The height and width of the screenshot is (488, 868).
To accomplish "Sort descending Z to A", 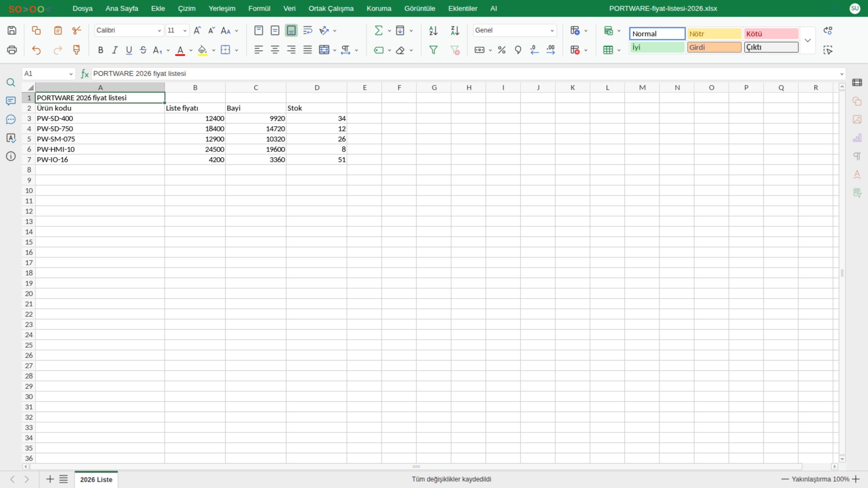I will 455,31.
